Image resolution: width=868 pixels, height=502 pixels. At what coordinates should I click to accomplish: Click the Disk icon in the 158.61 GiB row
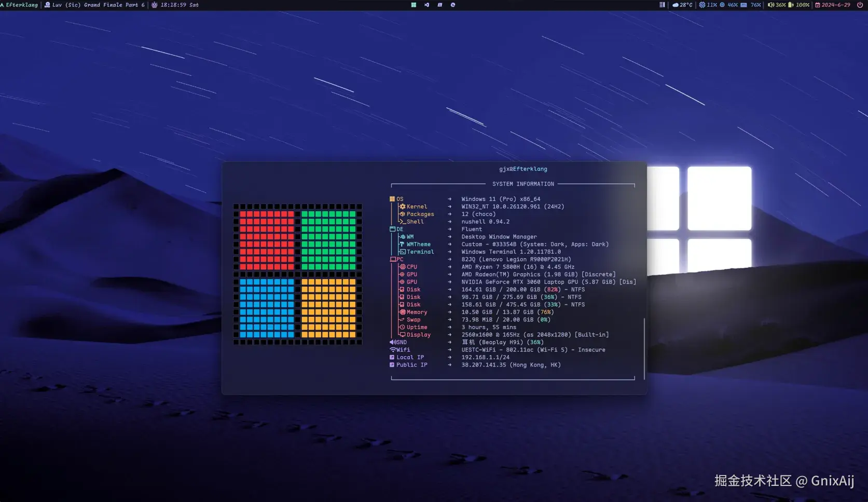tap(403, 304)
